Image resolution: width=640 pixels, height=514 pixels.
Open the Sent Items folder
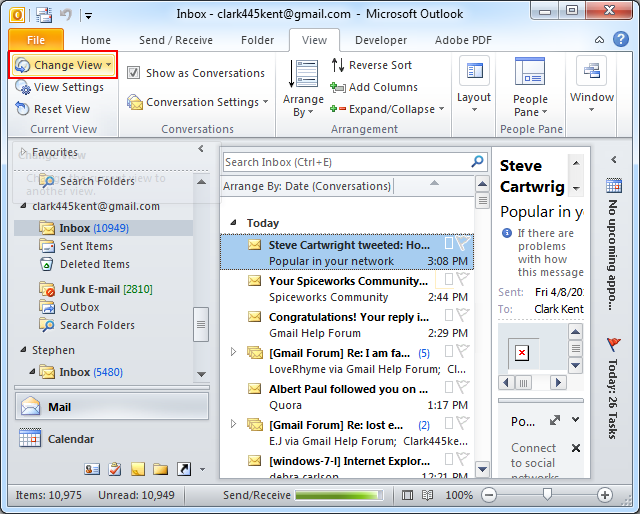tap(86, 246)
